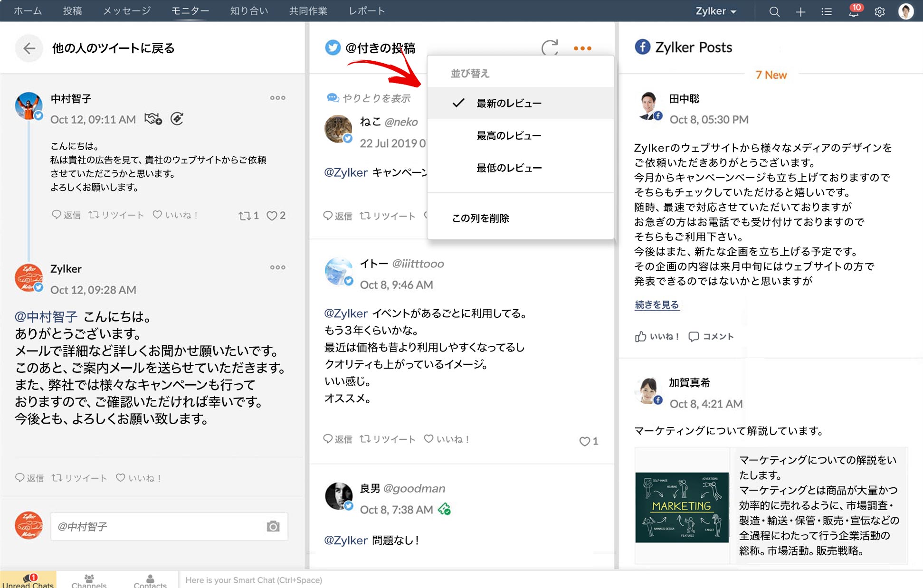Click 7 New posts indicator
The height and width of the screenshot is (588, 923).
tap(771, 75)
